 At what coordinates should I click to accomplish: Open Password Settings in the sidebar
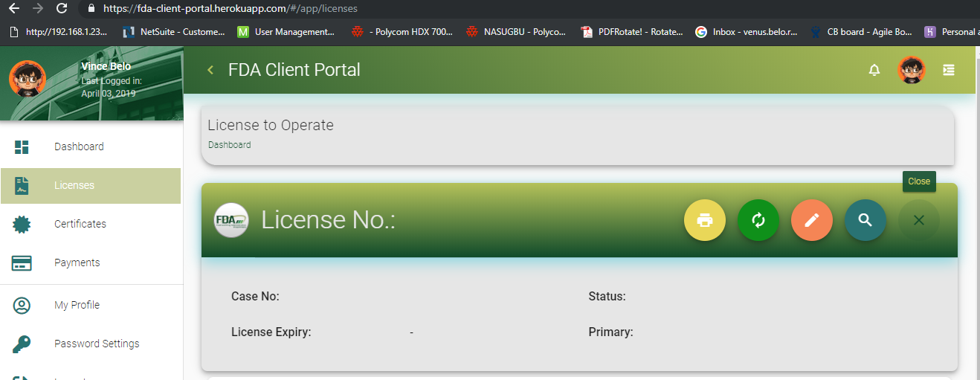(x=91, y=344)
